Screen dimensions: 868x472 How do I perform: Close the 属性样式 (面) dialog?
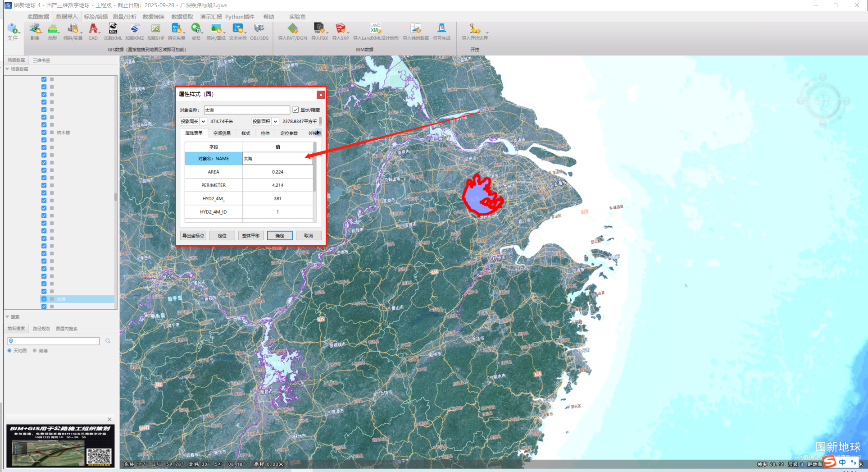pyautogui.click(x=320, y=95)
